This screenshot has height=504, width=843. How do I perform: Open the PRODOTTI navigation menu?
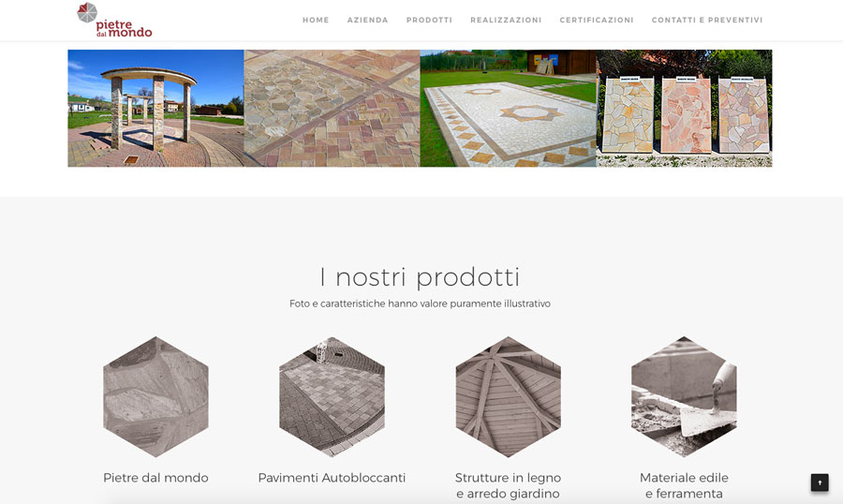[429, 20]
